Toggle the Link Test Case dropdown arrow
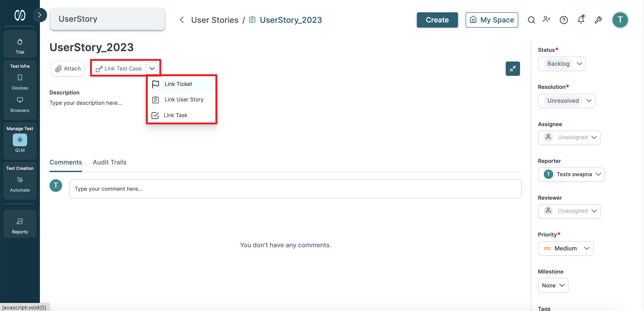The width and height of the screenshot is (644, 311). (x=152, y=69)
